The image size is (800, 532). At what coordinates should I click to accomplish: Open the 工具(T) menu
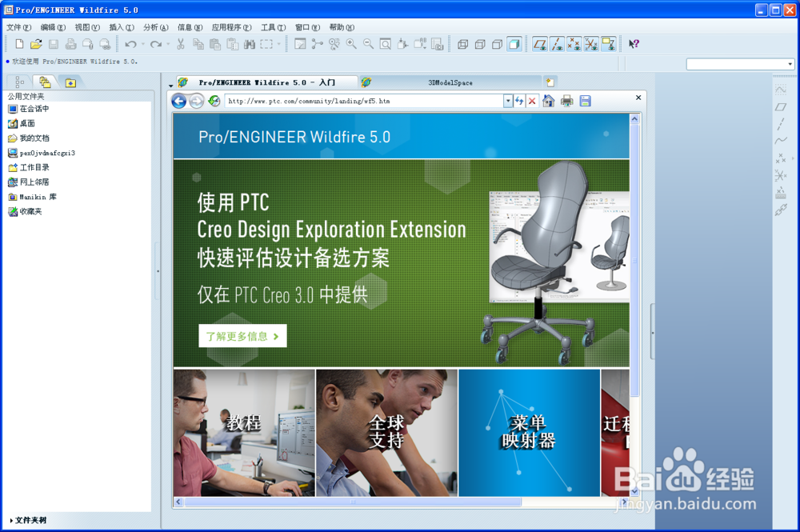[x=274, y=27]
